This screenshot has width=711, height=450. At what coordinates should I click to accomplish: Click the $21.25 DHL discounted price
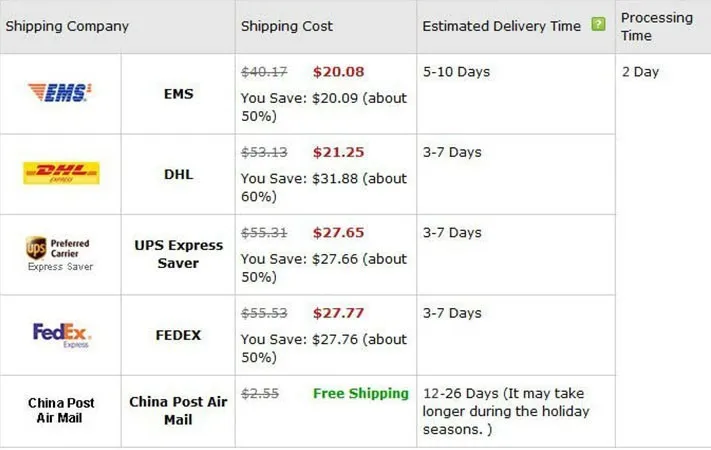(x=338, y=152)
